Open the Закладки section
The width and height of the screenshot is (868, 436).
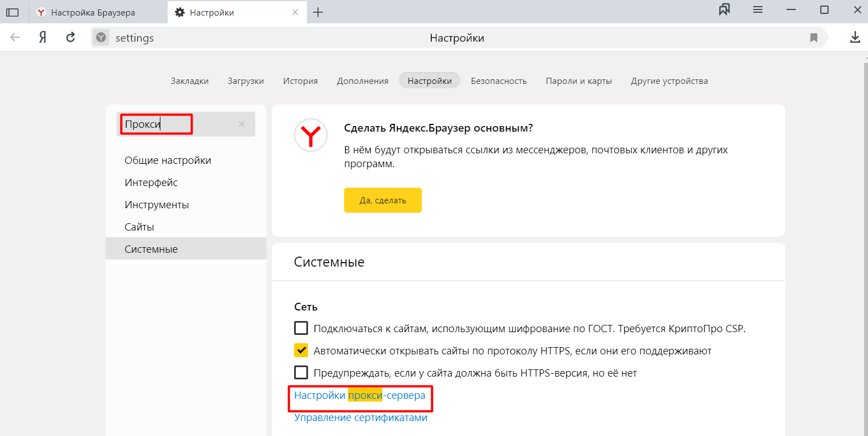(x=190, y=81)
